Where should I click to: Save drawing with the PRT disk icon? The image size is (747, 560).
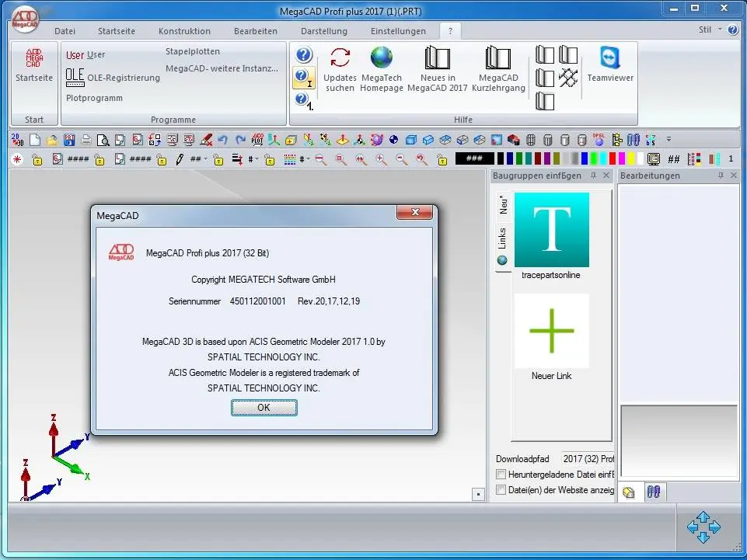pyautogui.click(x=69, y=140)
